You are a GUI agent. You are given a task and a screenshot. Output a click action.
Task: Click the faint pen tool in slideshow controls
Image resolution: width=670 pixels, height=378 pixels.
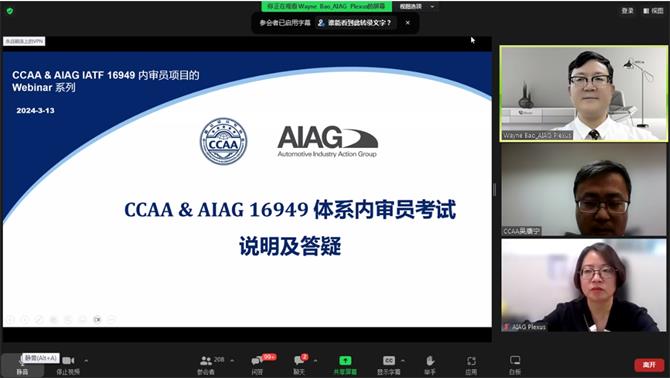pyautogui.click(x=39, y=319)
